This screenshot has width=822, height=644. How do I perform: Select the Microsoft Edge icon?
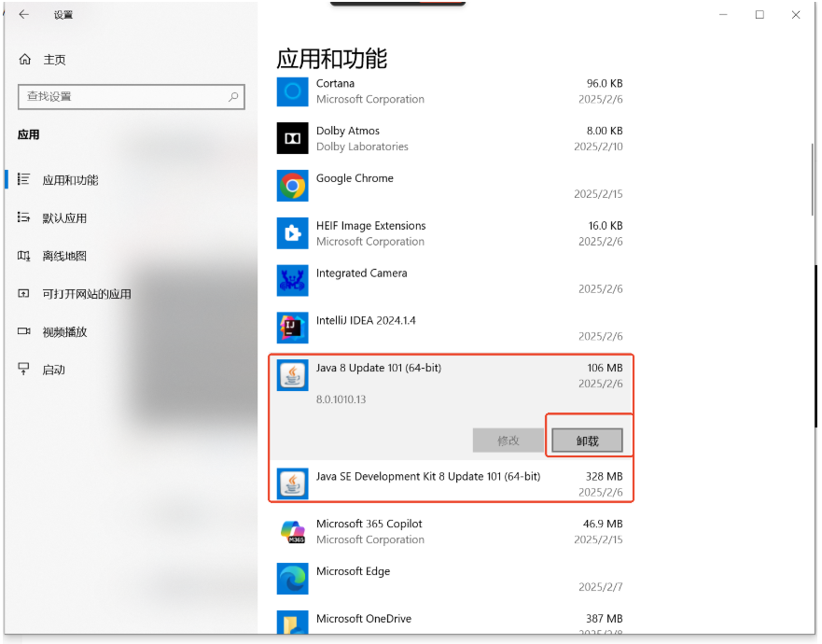293,579
